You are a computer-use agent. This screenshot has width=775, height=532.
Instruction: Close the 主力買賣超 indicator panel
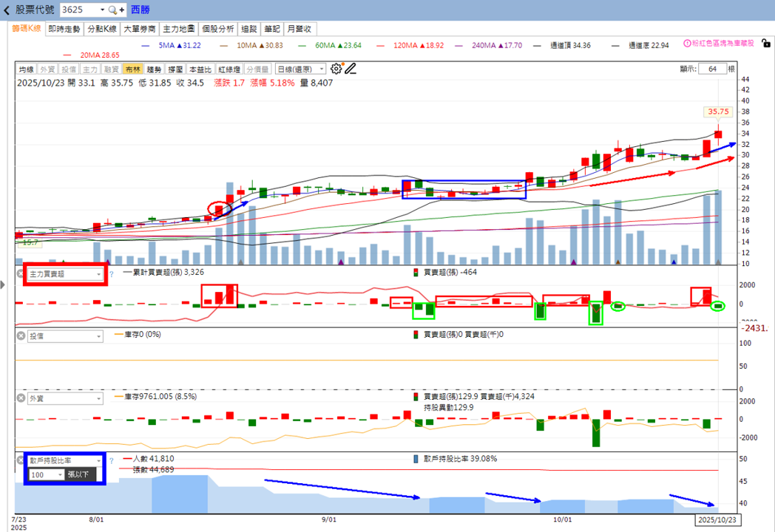pos(21,273)
